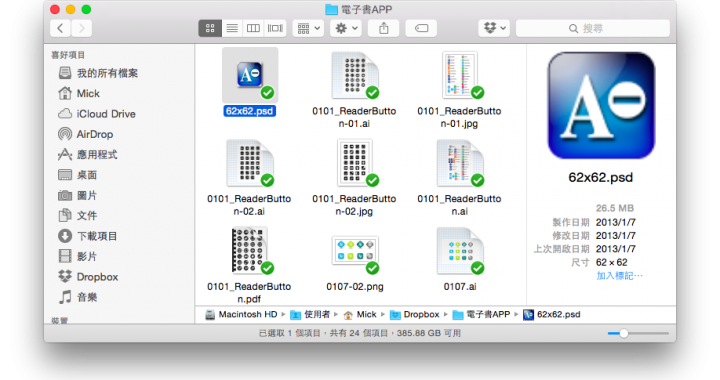
Task: Select the 0101_ReaderButton-02.ai file
Action: pos(250,163)
